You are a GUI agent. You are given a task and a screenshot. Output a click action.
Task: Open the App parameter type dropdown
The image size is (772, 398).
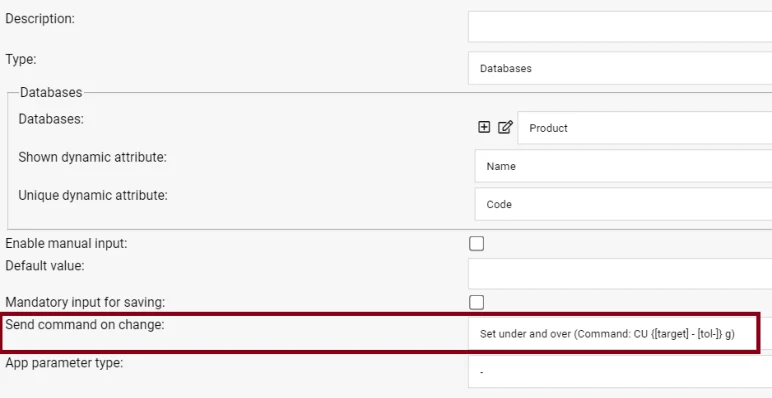click(620, 372)
